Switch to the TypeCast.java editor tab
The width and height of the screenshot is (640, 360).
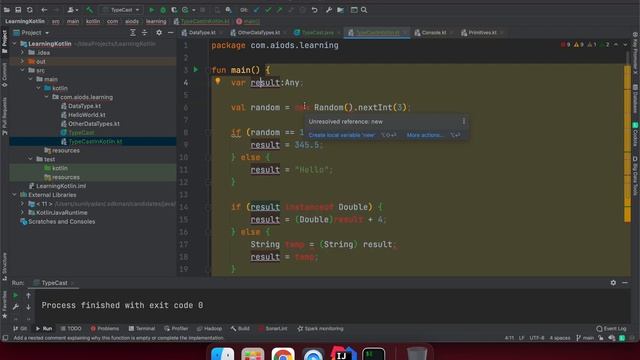click(317, 33)
